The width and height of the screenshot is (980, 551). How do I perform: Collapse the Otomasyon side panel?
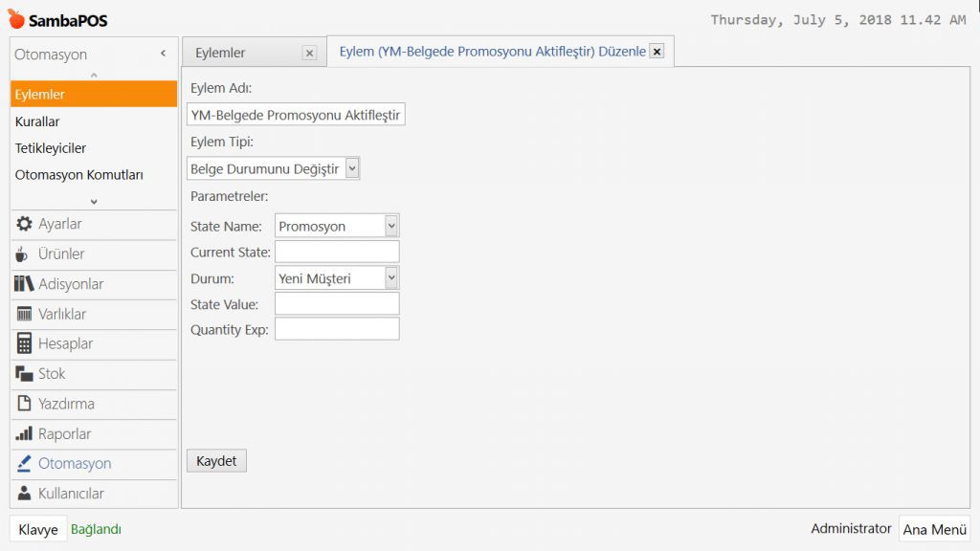point(163,55)
